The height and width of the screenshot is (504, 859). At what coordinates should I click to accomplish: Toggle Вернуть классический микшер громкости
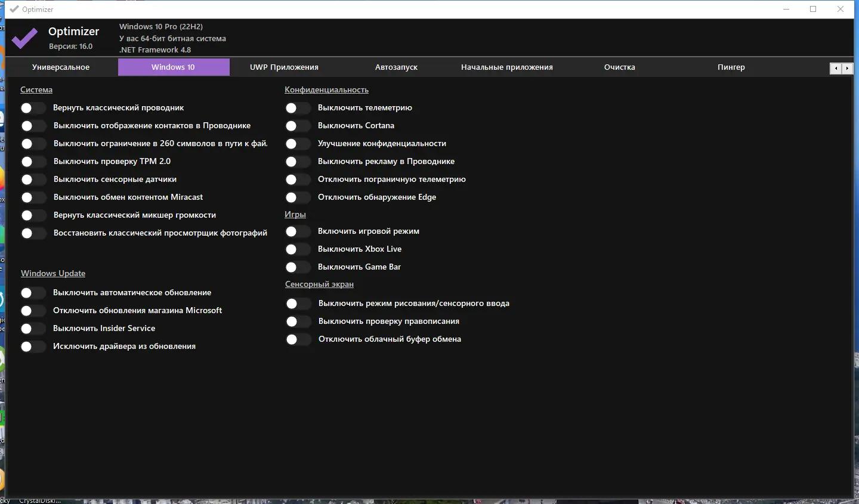(33, 215)
